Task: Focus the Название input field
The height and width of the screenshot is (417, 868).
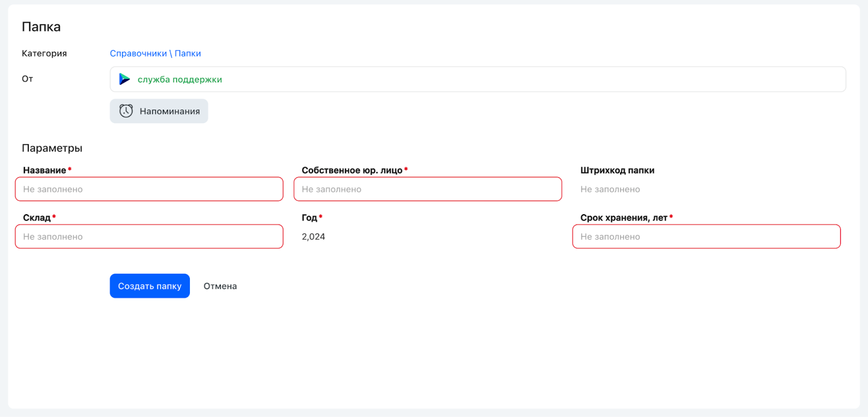Action: 149,189
